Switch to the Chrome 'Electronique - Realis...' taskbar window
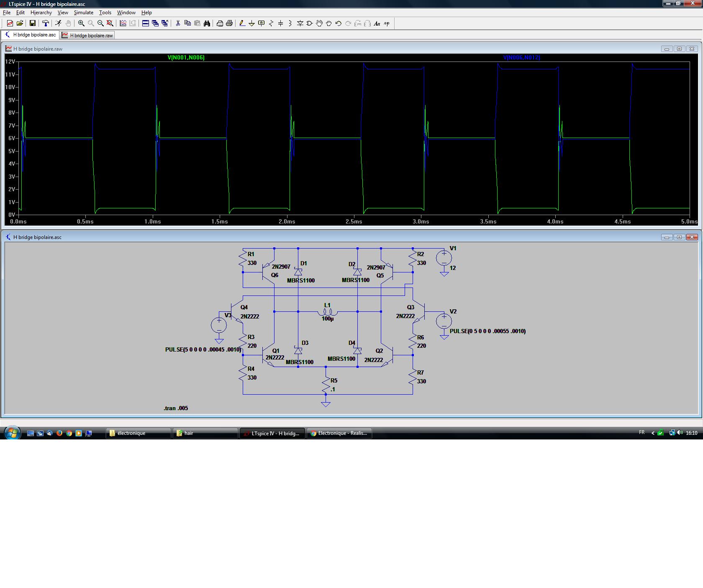This screenshot has height=588, width=703. coord(339,433)
